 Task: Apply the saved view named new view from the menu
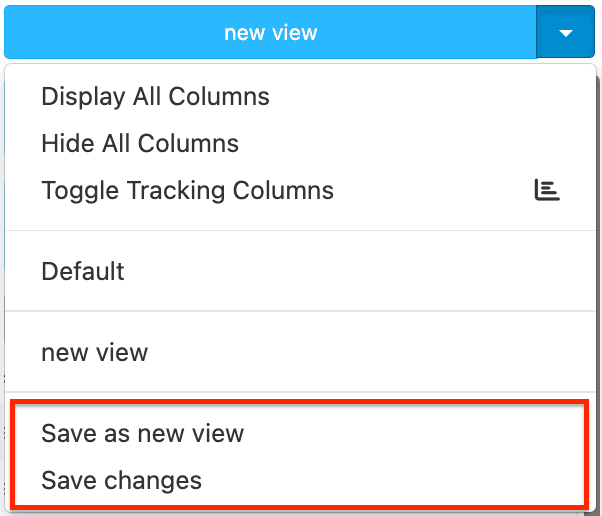click(x=94, y=352)
